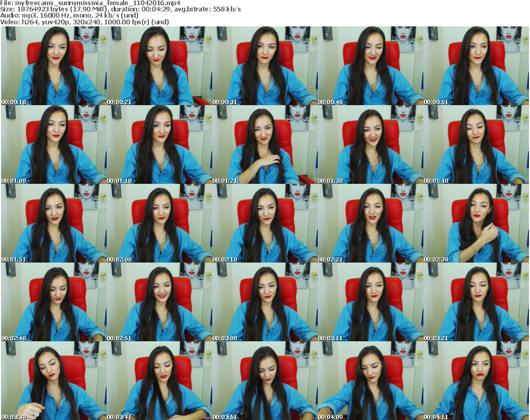Select the thumbnail stamped 00:00:10
This screenshot has height=420, width=530.
coord(54,66)
